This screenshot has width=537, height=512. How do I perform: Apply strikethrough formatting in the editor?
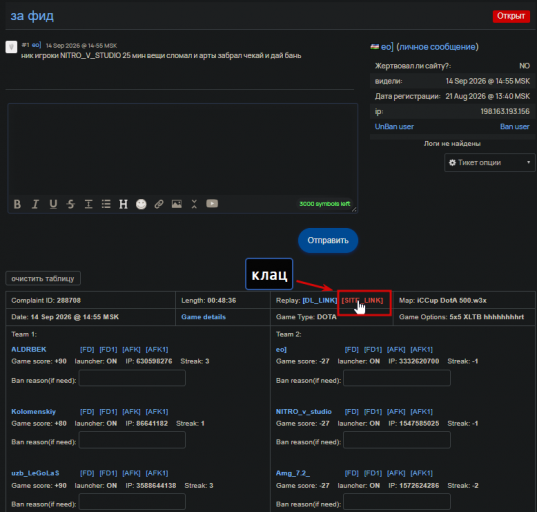point(71,204)
